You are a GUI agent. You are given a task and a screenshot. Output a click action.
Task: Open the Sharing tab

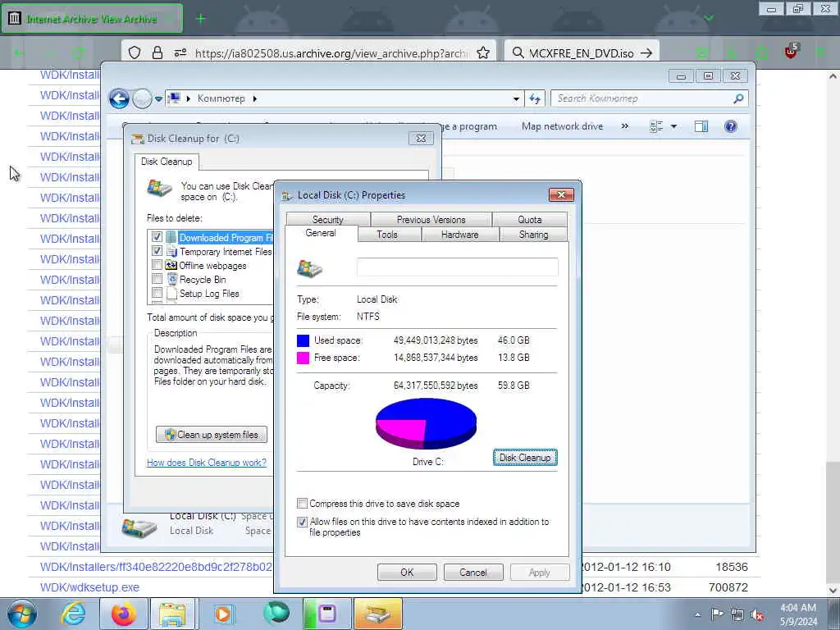533,235
